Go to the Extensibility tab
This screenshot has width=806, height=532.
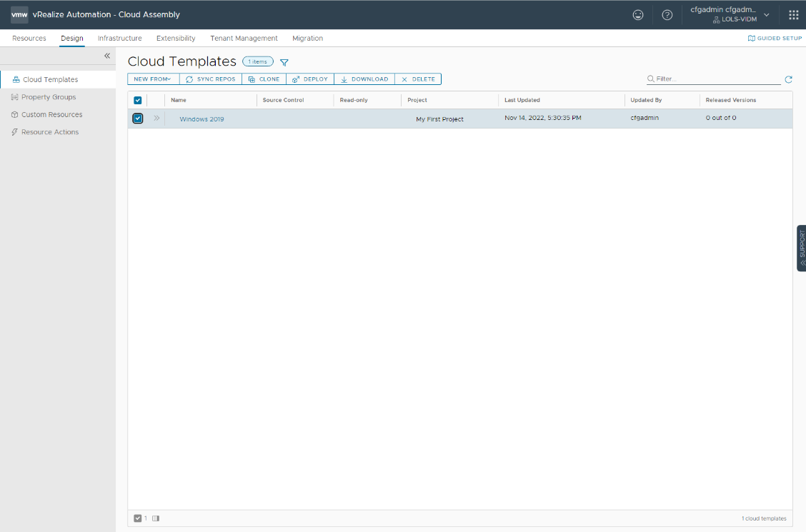tap(176, 38)
